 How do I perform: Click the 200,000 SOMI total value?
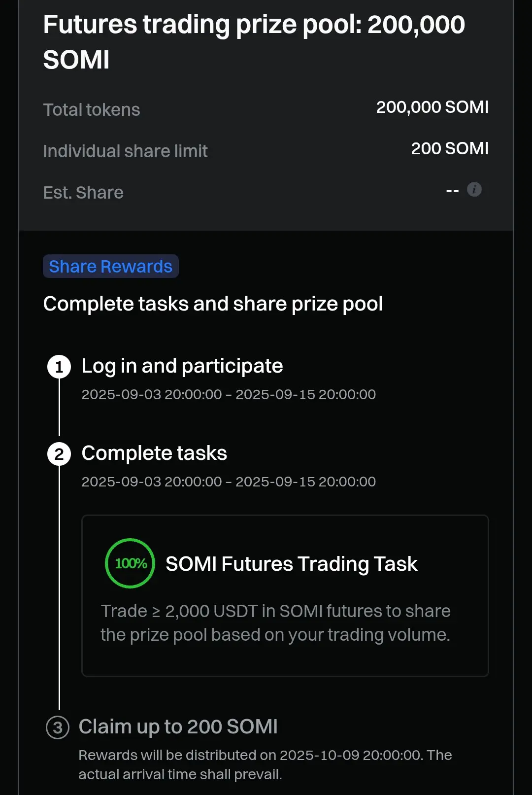[432, 107]
